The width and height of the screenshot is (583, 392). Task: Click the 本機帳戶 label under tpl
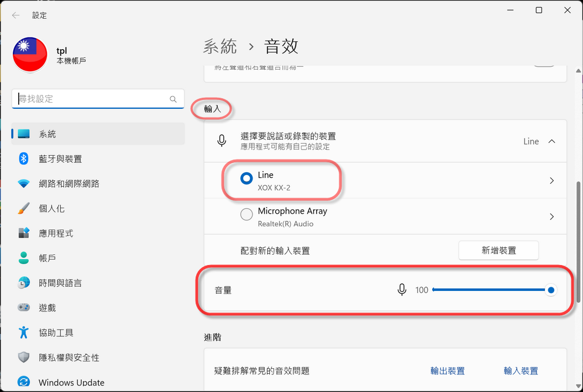coord(71,61)
